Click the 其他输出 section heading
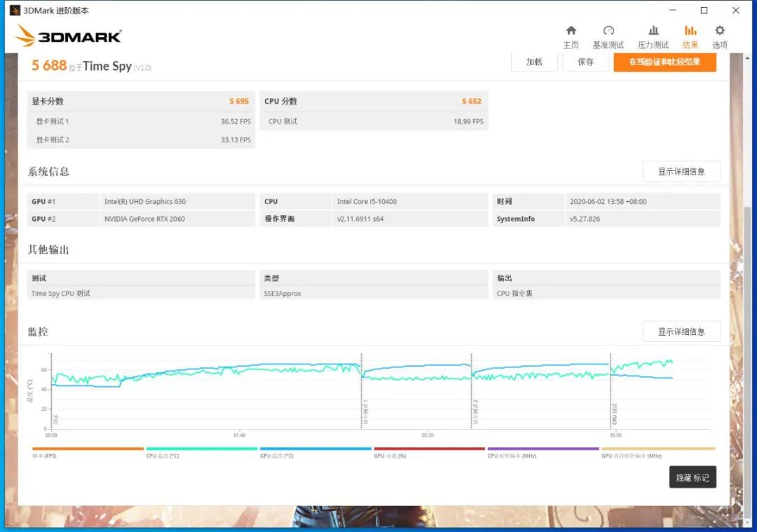Viewport: 757px width, 532px height. [x=48, y=250]
